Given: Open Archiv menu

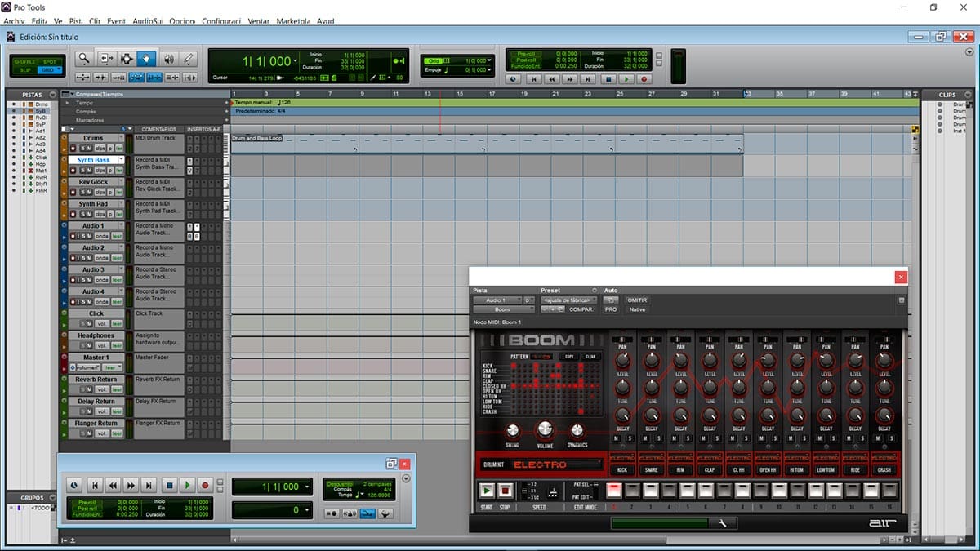Looking at the screenshot, I should pyautogui.click(x=14, y=20).
